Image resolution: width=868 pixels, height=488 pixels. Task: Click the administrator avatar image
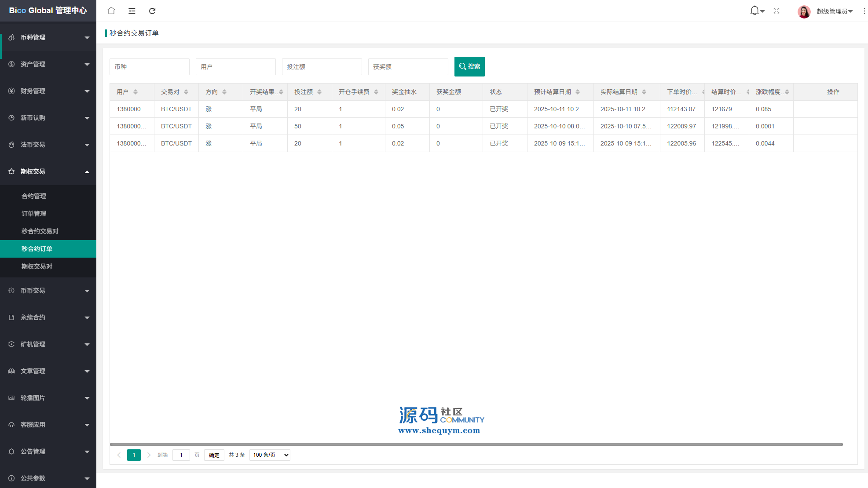click(804, 11)
